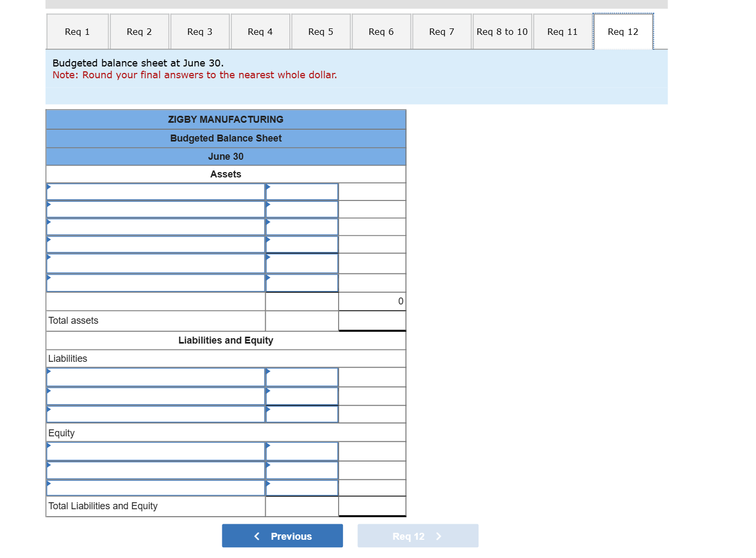Screen dimensions: 756x558
Task: Click the Total assets label
Action: tap(73, 321)
